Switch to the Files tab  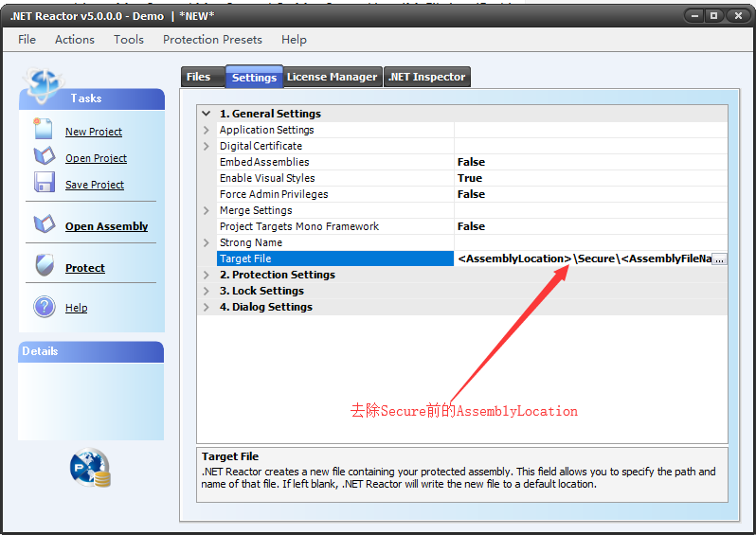click(x=203, y=77)
